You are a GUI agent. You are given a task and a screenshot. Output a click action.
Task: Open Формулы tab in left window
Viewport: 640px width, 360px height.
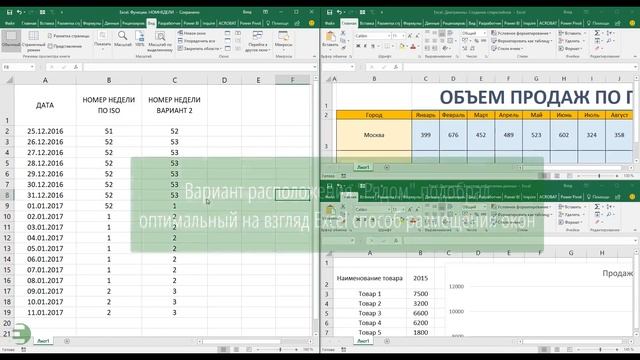point(92,23)
